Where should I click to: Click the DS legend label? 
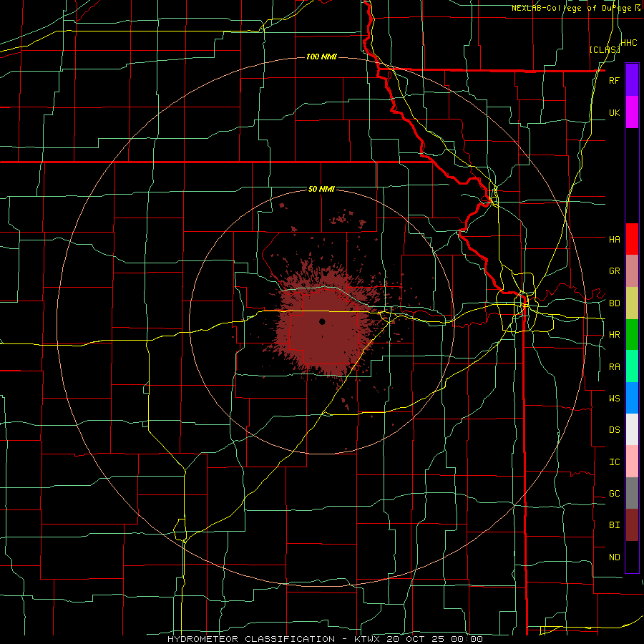[x=614, y=430]
